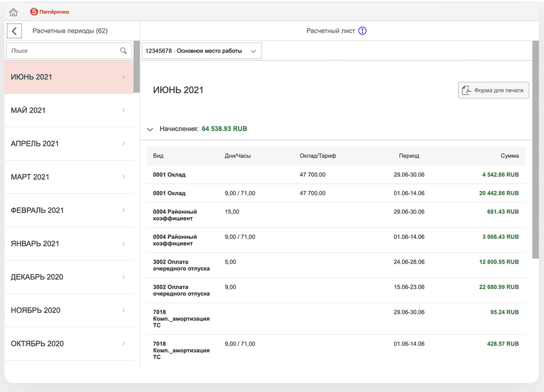Click the Пятёрочка logo
Screen dimensions: 544x392
coord(49,12)
